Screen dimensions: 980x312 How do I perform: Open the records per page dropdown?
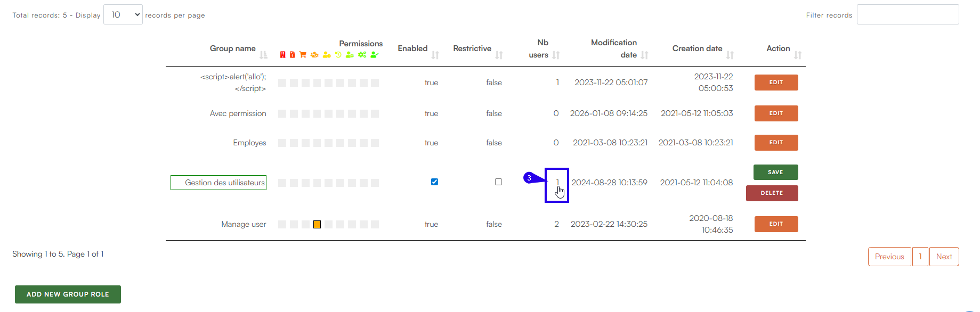(x=123, y=14)
